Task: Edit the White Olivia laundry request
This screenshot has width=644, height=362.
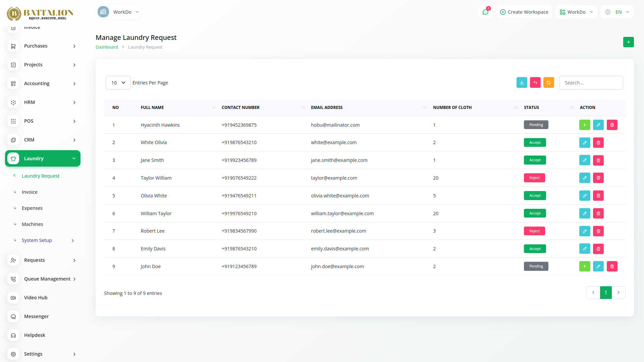Action: (584, 143)
